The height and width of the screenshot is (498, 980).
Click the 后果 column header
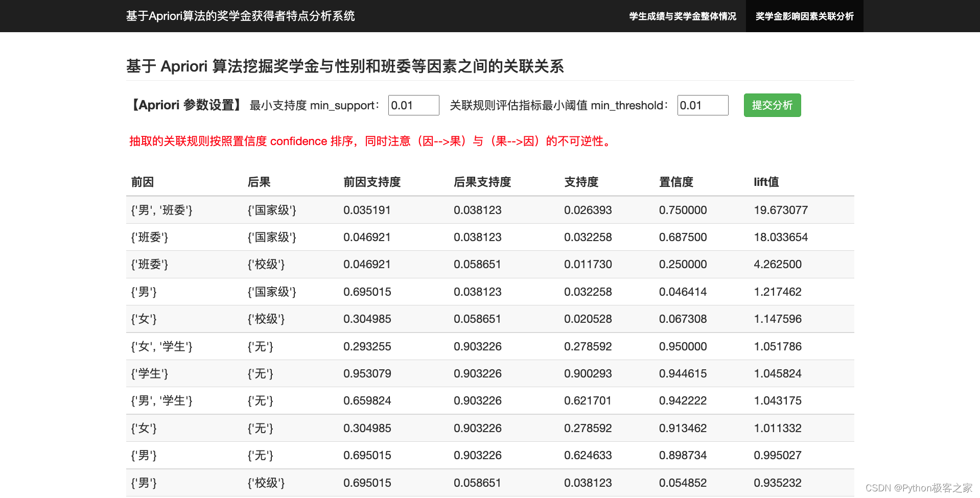tap(259, 182)
